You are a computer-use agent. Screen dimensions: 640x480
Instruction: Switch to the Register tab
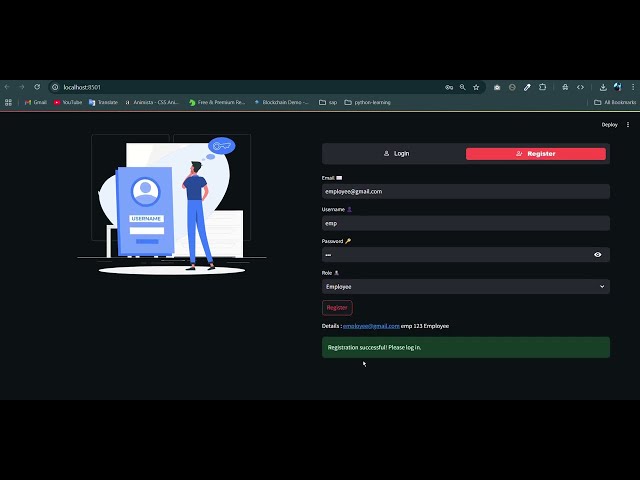click(x=536, y=153)
